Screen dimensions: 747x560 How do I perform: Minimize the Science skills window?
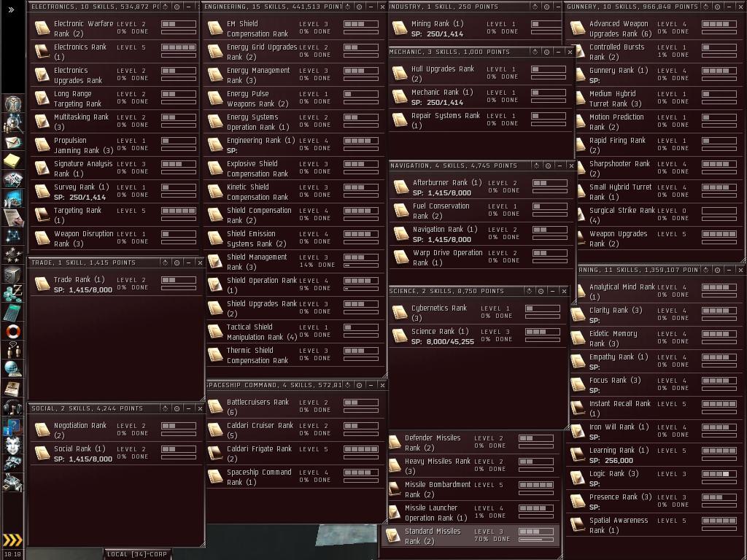[x=553, y=291]
